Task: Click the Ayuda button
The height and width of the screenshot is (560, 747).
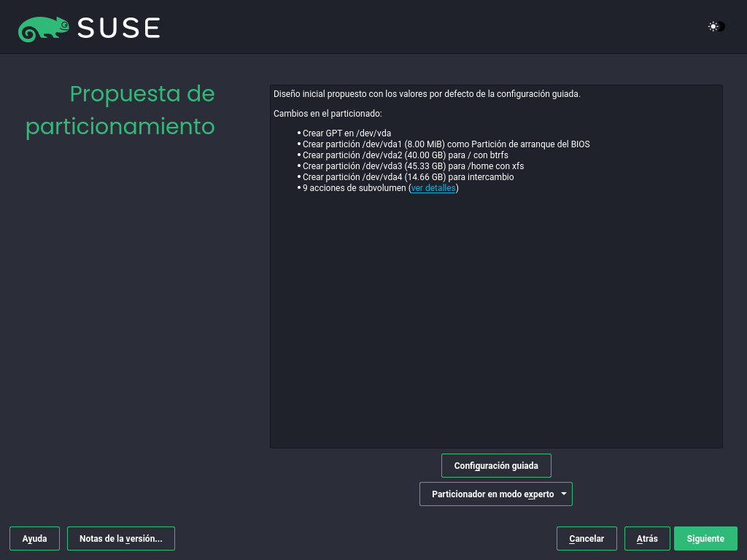Action: coord(34,539)
